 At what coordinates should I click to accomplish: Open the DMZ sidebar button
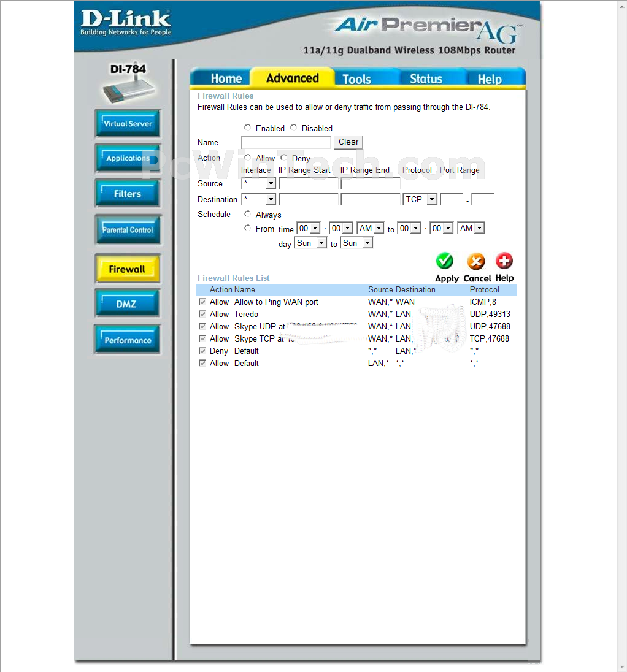(128, 304)
